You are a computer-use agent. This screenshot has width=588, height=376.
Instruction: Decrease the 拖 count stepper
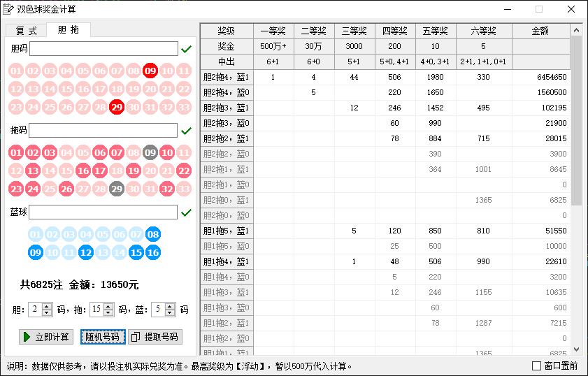pyautogui.click(x=109, y=313)
